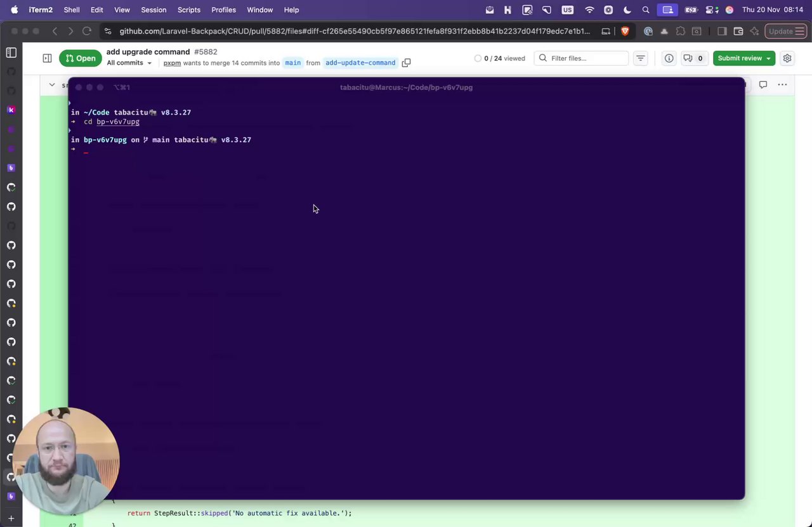Viewport: 812px width, 527px height.
Task: Click the pxpm author link
Action: click(172, 63)
